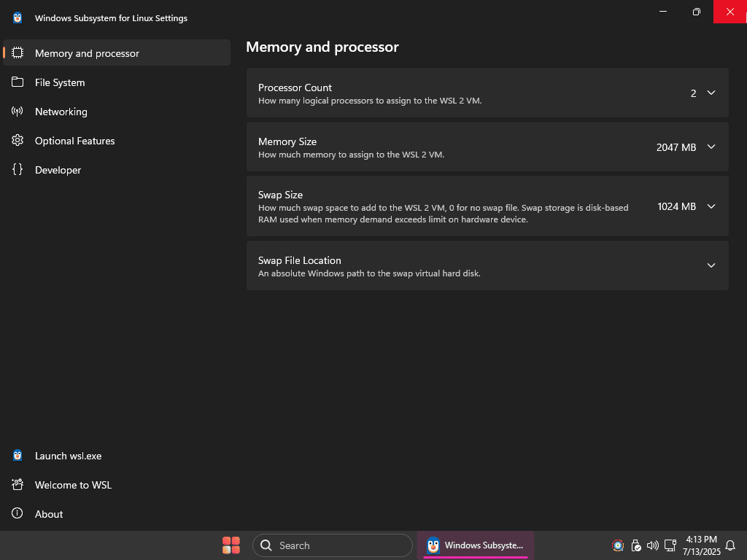The image size is (747, 560).
Task: Close the WSL Settings window
Action: pyautogui.click(x=729, y=12)
